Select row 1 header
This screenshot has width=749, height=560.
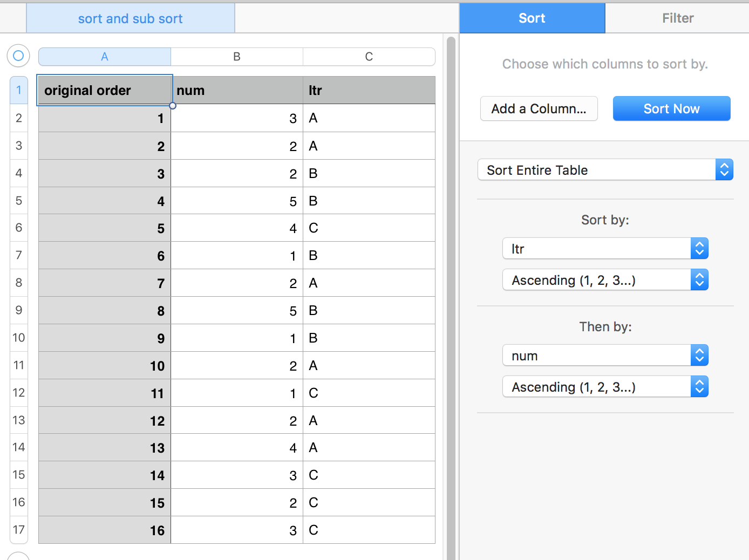coord(18,90)
